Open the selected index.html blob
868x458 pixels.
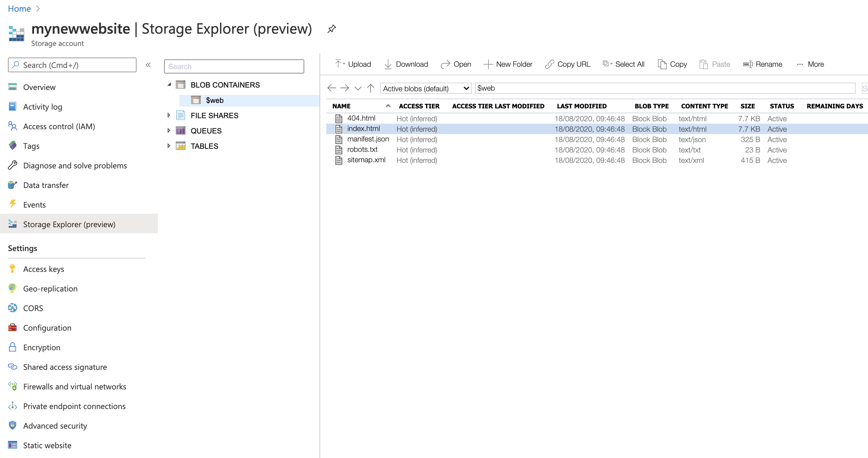pyautogui.click(x=456, y=64)
